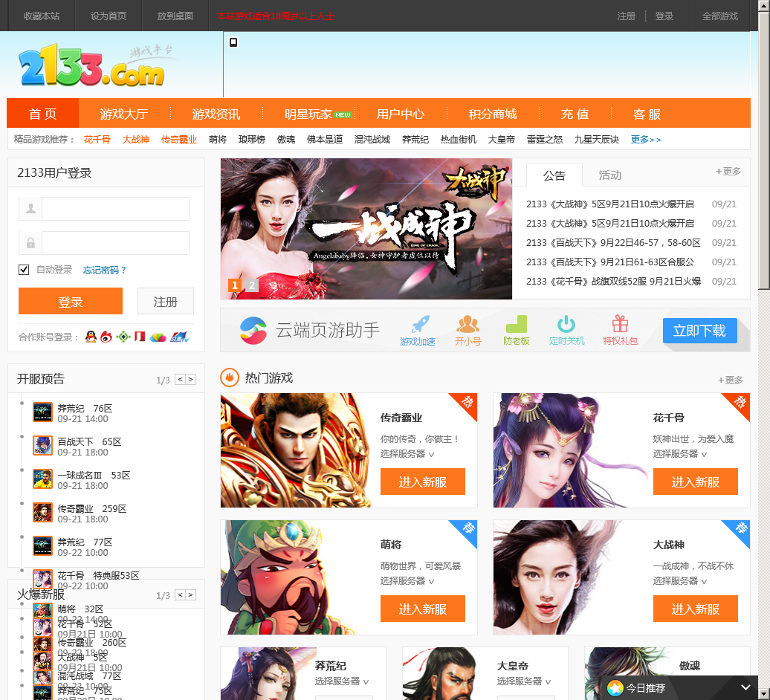Open the 明星玩家 navigation tab
This screenshot has width=770, height=700.
tap(308, 114)
